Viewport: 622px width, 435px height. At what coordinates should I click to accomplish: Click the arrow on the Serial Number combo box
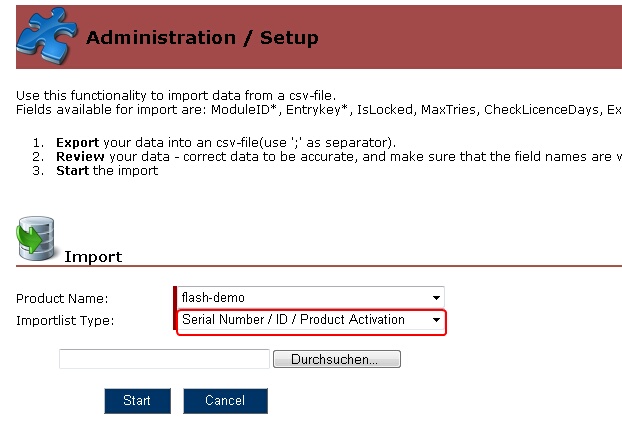436,320
